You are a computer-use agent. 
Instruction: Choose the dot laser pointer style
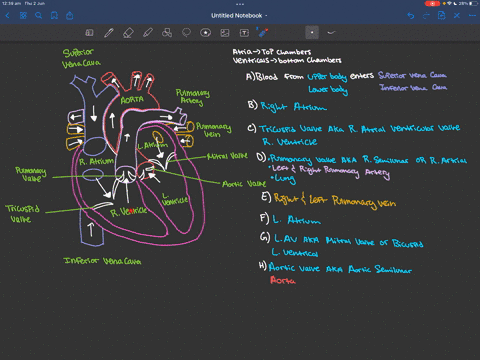click(x=312, y=33)
